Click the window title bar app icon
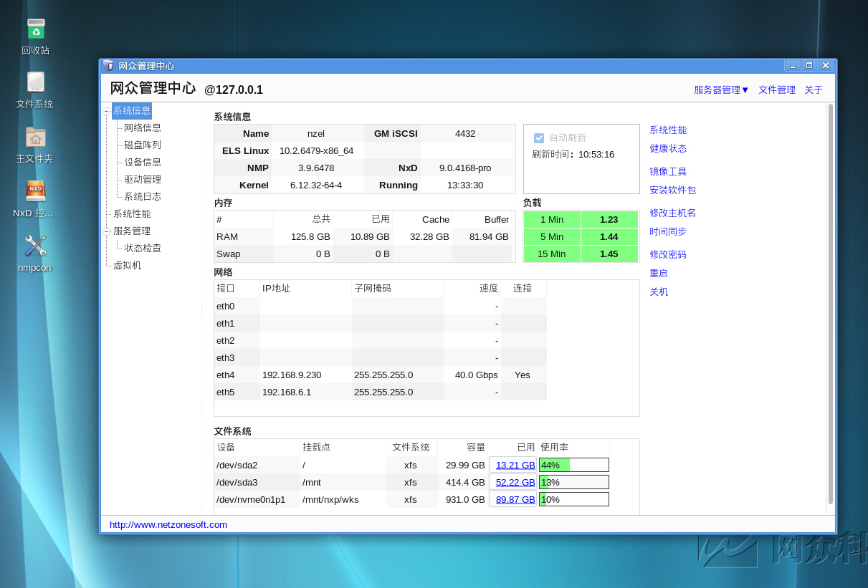The width and height of the screenshot is (868, 588). tap(108, 66)
